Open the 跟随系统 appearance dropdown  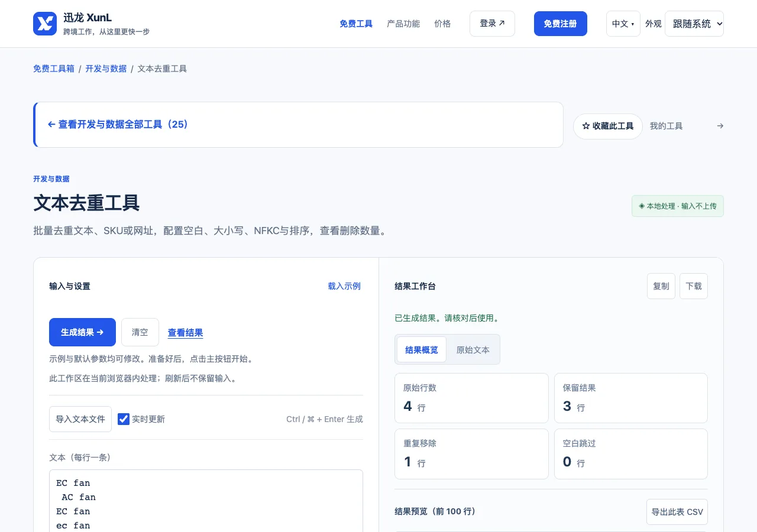click(694, 24)
